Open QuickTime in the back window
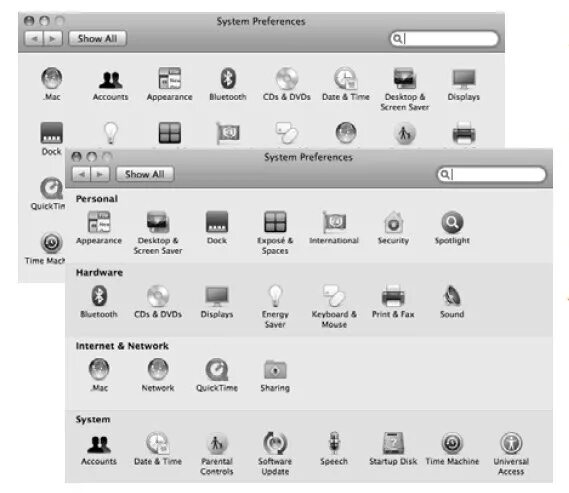Image resolution: width=569 pixels, height=493 pixels. click(x=48, y=194)
